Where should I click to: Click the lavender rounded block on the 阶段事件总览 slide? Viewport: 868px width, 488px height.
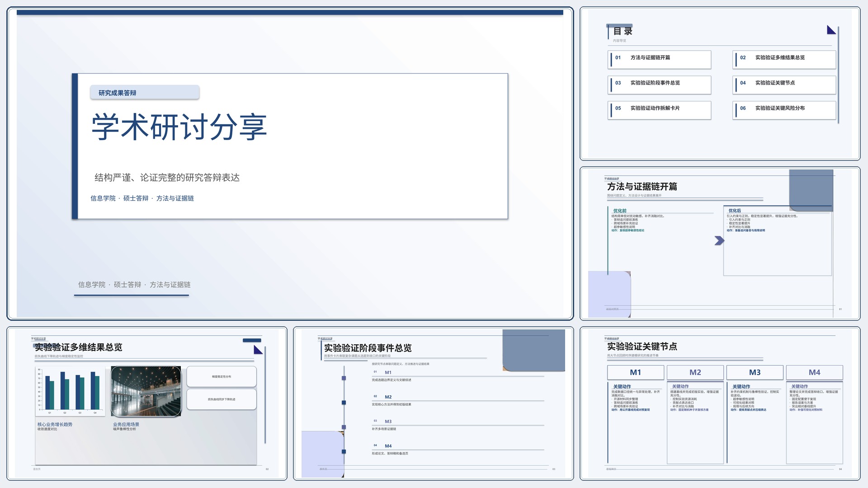[x=323, y=454]
